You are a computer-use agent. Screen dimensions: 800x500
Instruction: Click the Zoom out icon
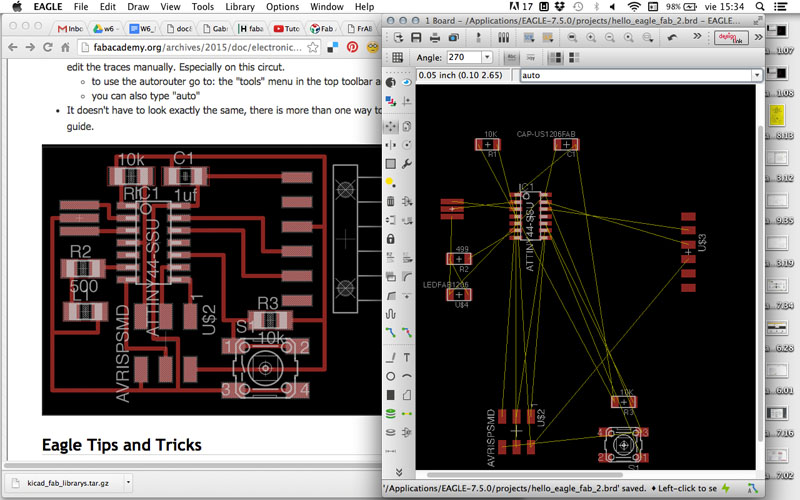(610, 37)
